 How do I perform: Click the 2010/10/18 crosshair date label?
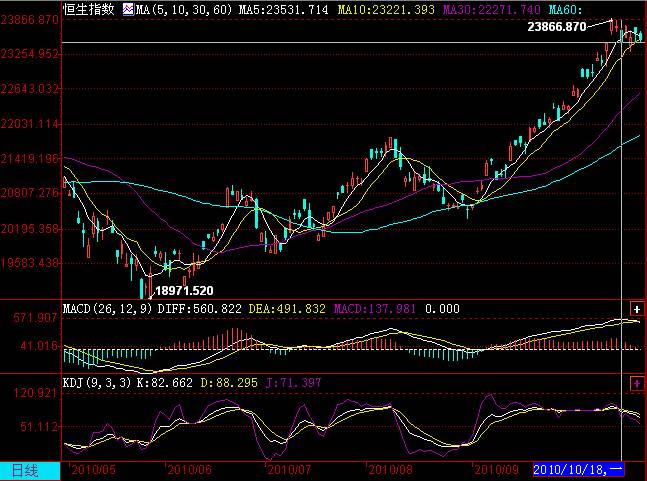pyautogui.click(x=578, y=470)
